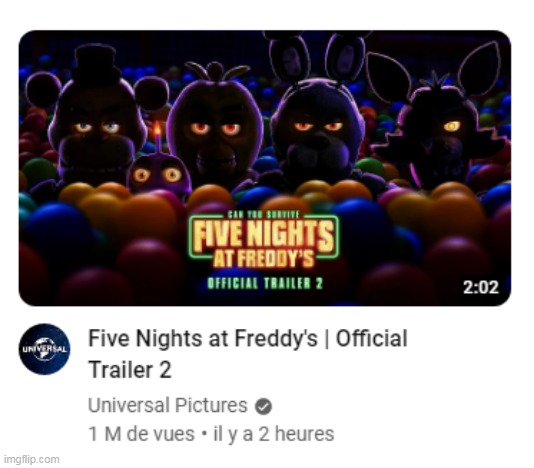Image resolution: width=534 pixels, height=468 pixels.
Task: Click the "il y a 2 heures" timestamp
Action: pos(273,434)
